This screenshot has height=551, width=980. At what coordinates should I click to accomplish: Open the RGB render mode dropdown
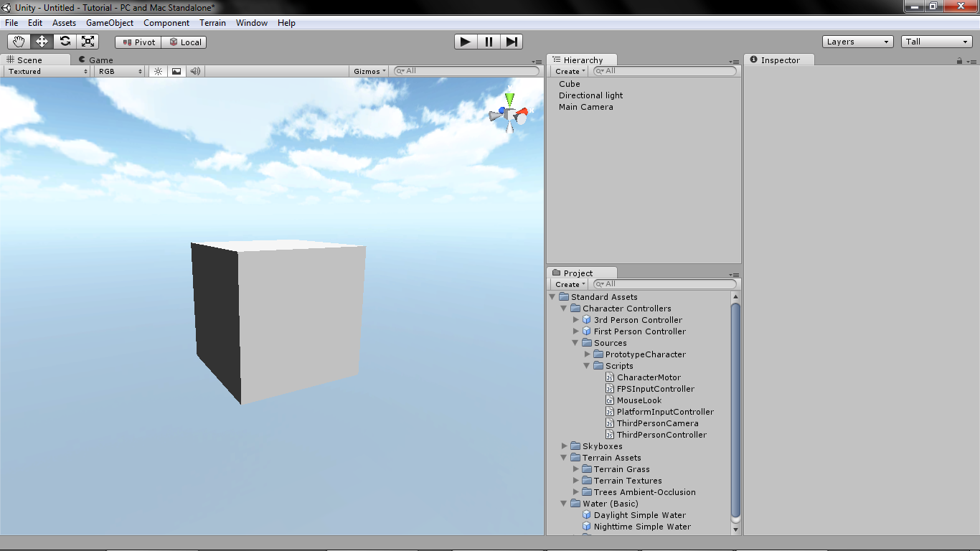118,71
